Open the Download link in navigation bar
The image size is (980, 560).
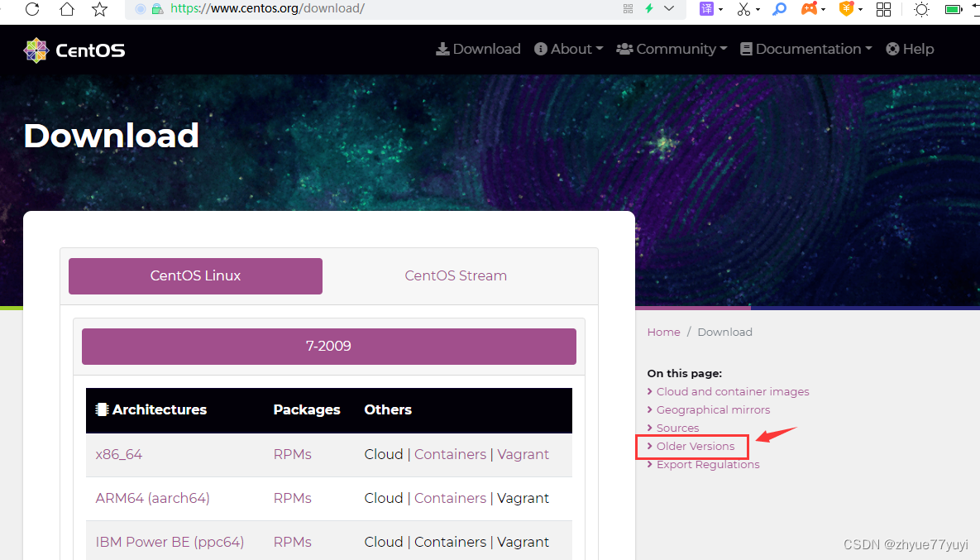point(478,49)
